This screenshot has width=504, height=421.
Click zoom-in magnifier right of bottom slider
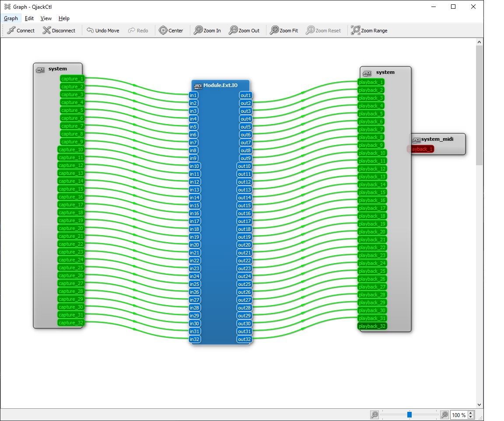[444, 414]
